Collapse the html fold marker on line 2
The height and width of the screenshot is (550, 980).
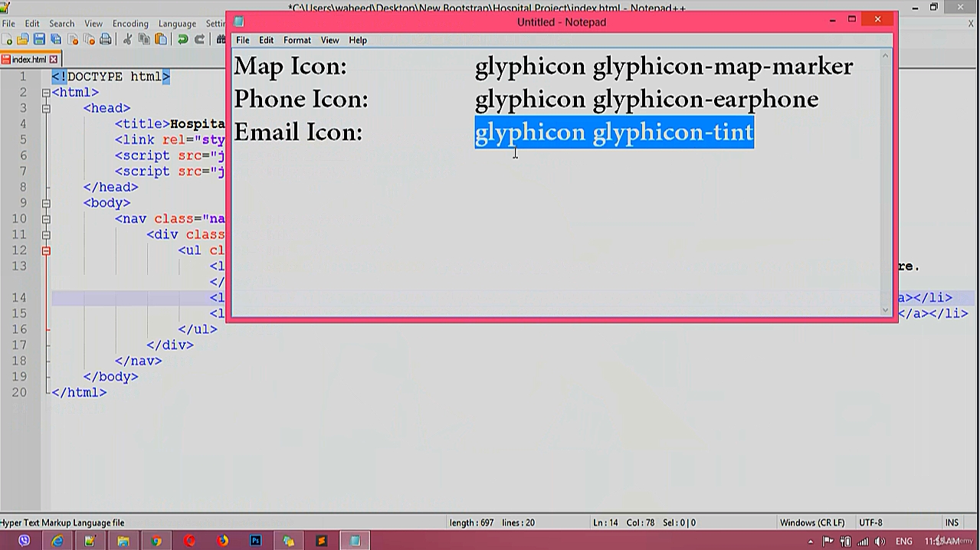(46, 93)
